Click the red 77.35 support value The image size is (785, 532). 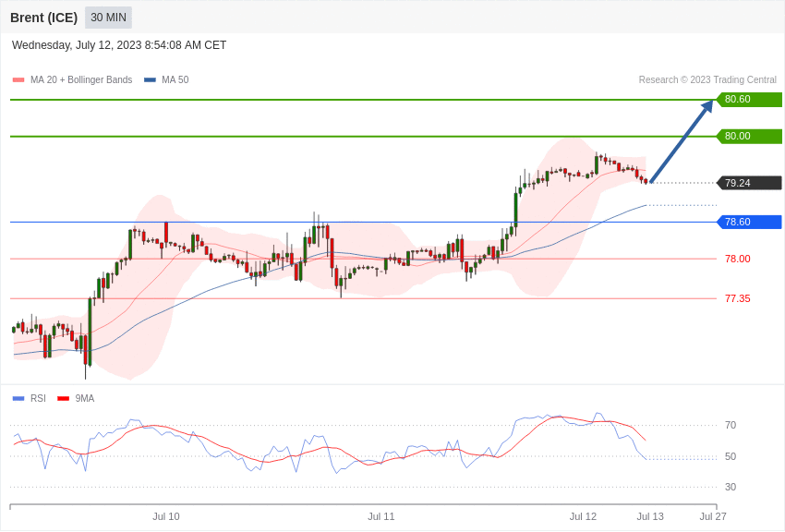tap(738, 298)
